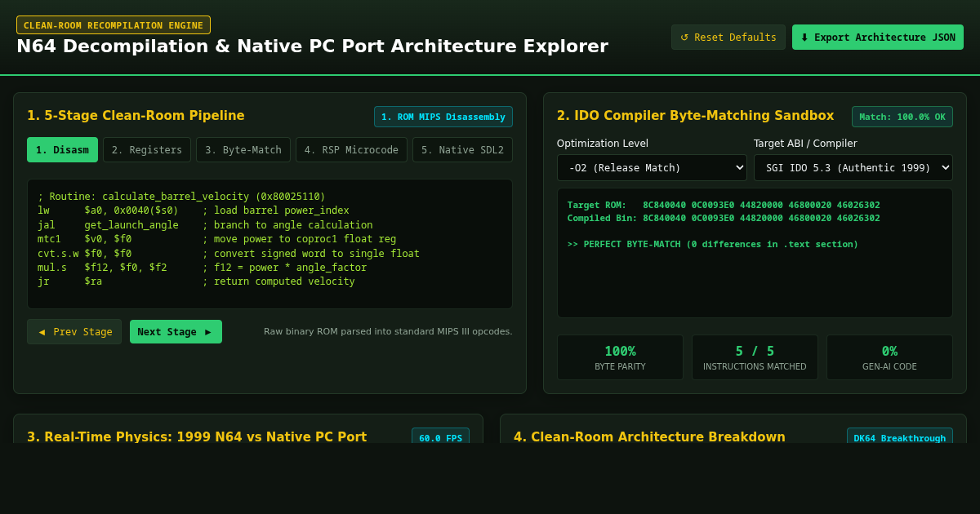
Task: Click the jal get_launch_angle instruction line
Action: click(x=205, y=225)
